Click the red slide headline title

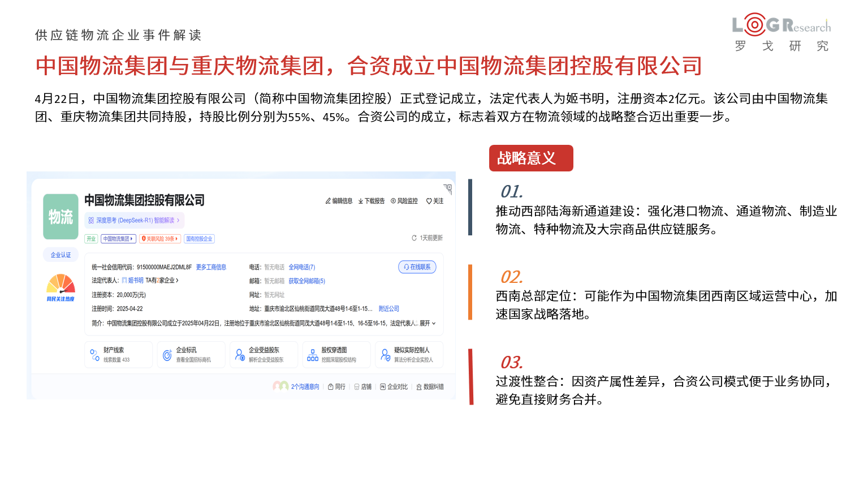(369, 66)
